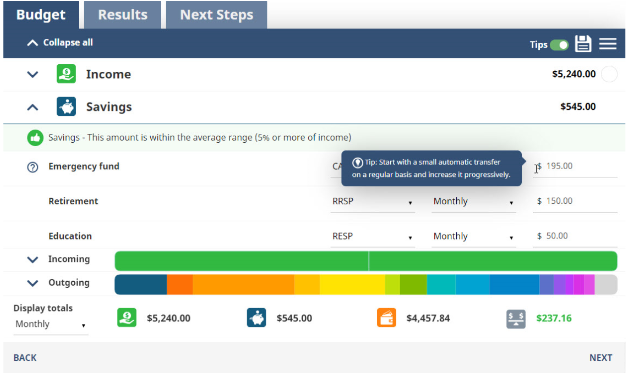Open Emergency fund help question icon

coord(32,167)
